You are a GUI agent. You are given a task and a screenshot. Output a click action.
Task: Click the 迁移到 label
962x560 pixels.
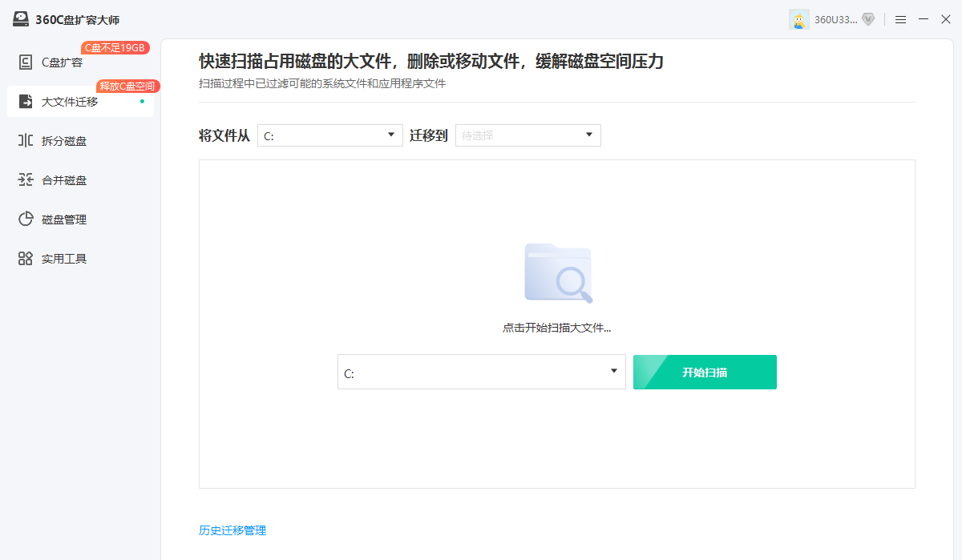[x=429, y=135]
